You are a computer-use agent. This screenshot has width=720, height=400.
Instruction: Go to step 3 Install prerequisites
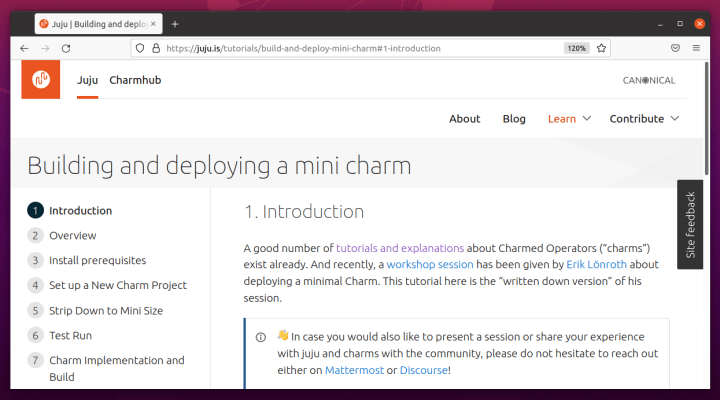[87, 260]
